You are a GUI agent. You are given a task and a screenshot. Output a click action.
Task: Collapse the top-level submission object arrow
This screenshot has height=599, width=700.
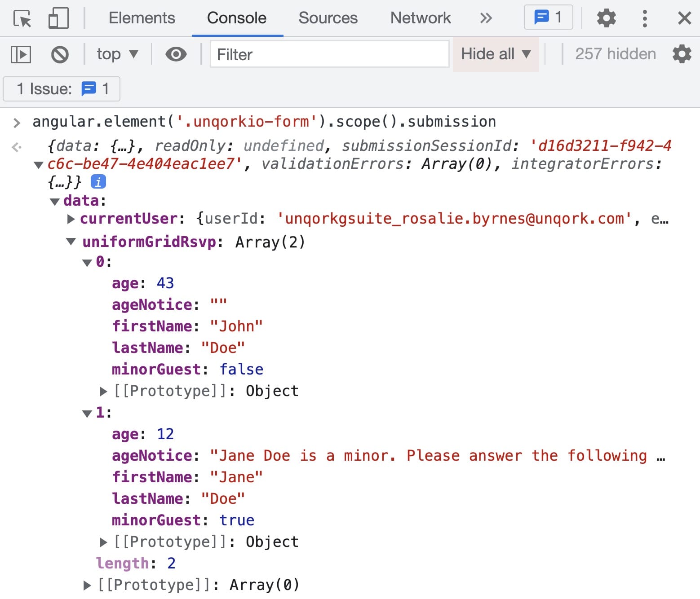coord(39,165)
